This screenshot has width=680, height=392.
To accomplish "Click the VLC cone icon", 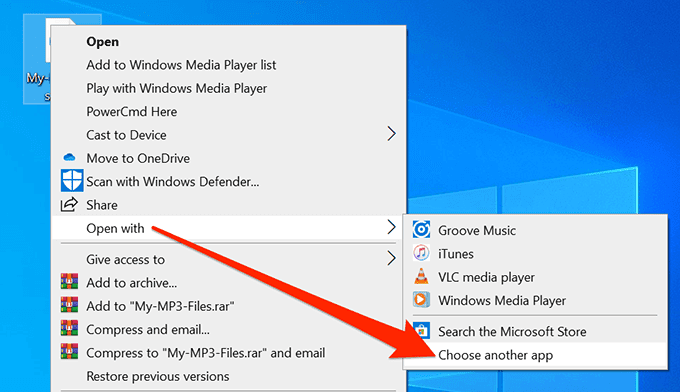I will 421,276.
